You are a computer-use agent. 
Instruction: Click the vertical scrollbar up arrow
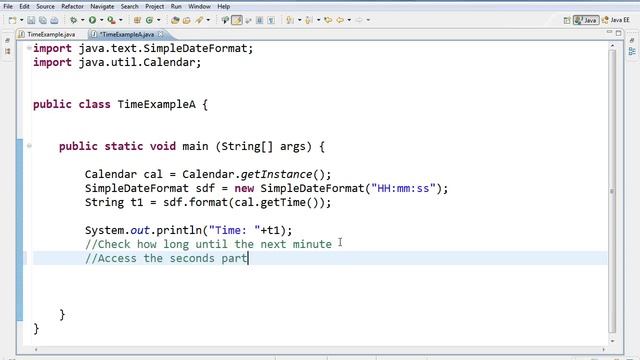tap(612, 46)
